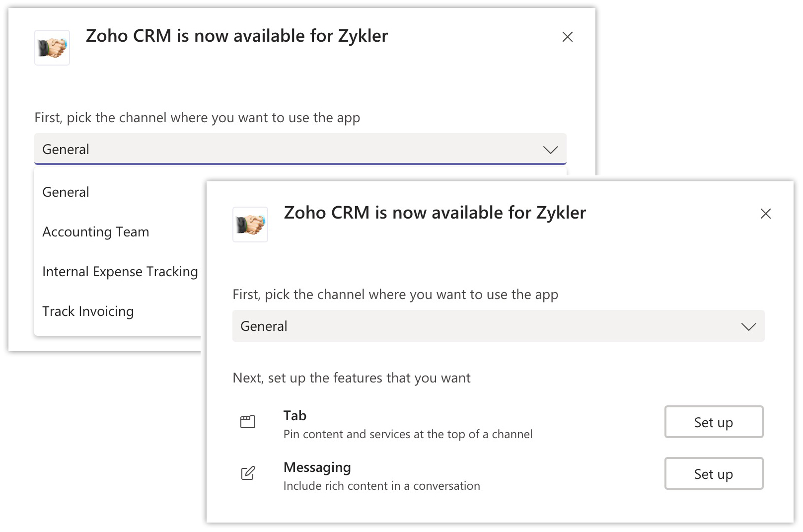Choose Internal Expense Tracking channel
The width and height of the screenshot is (803, 532).
120,272
